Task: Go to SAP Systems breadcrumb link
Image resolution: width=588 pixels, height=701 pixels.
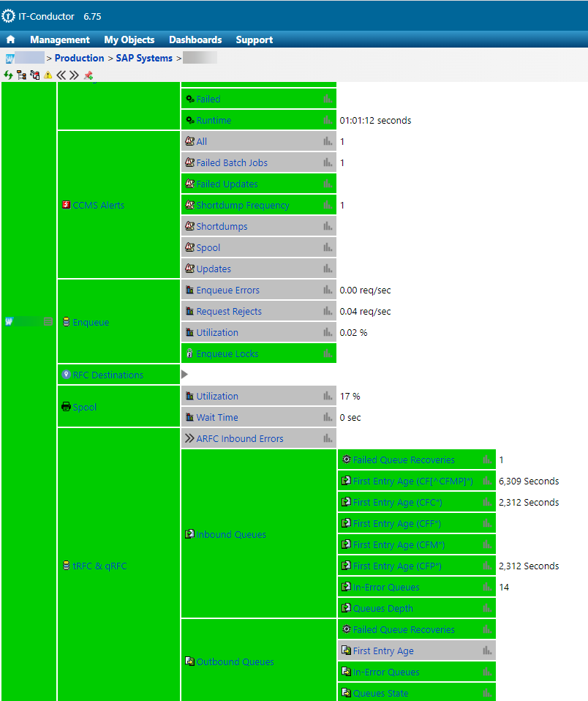Action: (144, 58)
